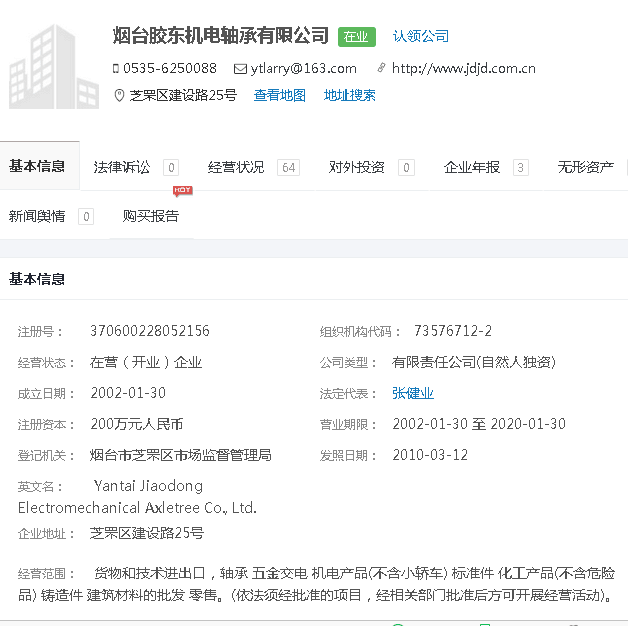
Task: Go to the 对外投资 tab
Action: coord(357,167)
